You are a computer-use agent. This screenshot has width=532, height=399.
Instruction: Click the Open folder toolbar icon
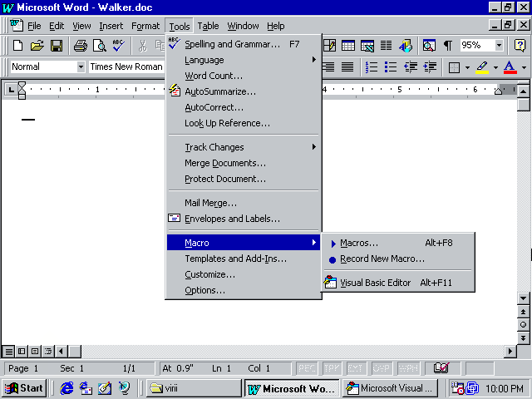[37, 45]
